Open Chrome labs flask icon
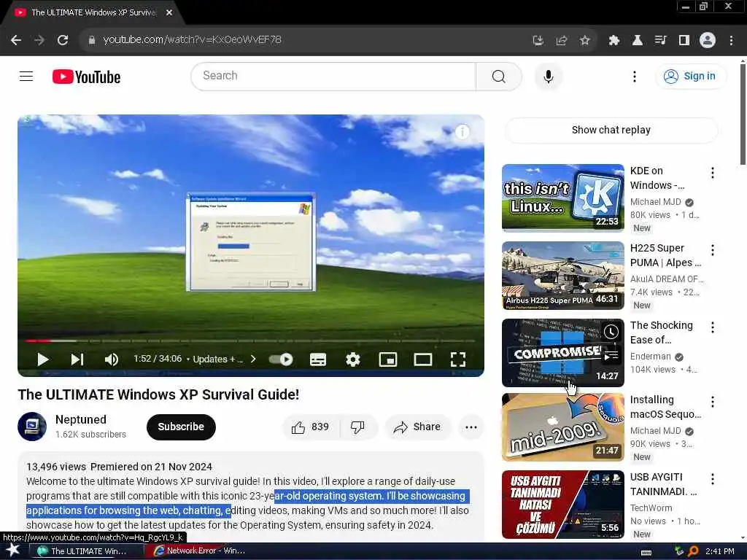Viewport: 747px width, 560px height. [637, 41]
